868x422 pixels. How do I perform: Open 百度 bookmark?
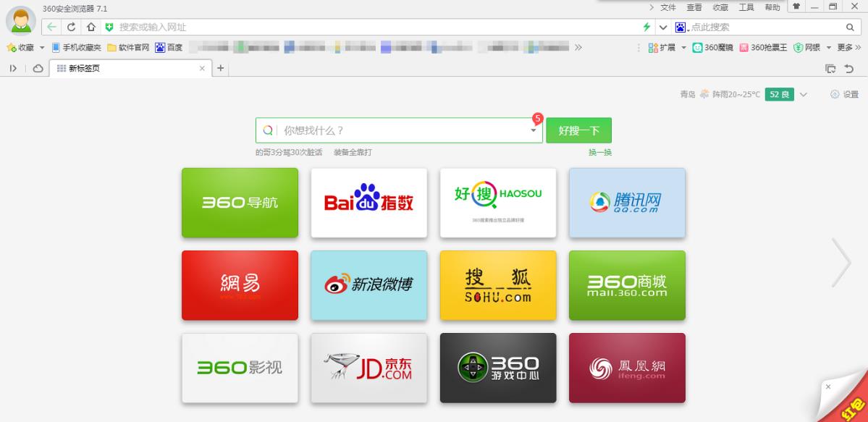(x=169, y=48)
